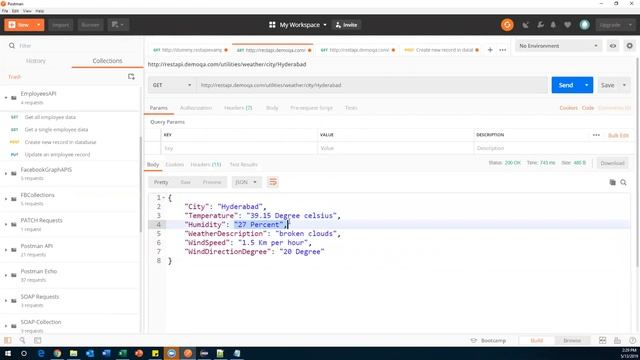Switch response view to Preview
The image size is (640, 360).
(x=212, y=182)
